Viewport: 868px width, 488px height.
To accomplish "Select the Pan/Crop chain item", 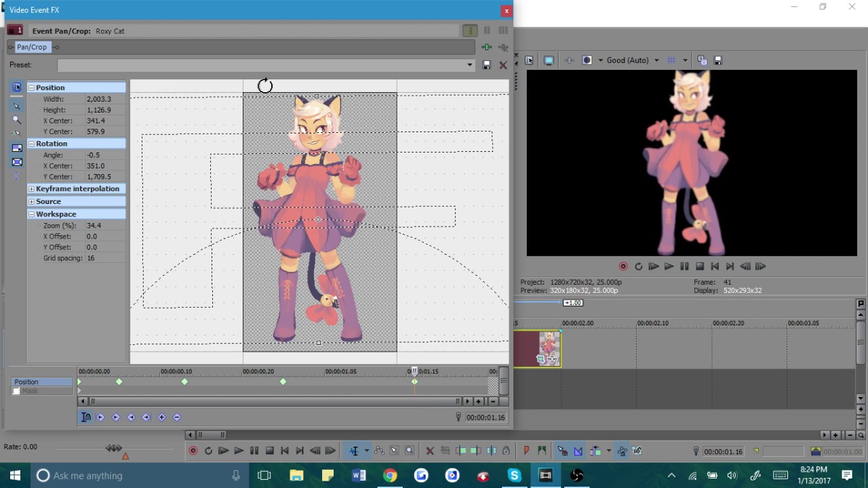I will [32, 47].
